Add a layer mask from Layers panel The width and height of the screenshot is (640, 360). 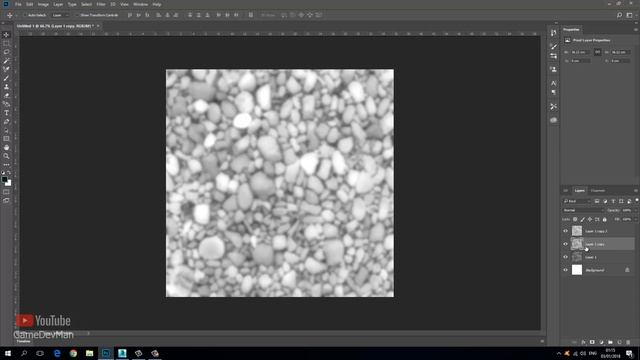tap(592, 342)
